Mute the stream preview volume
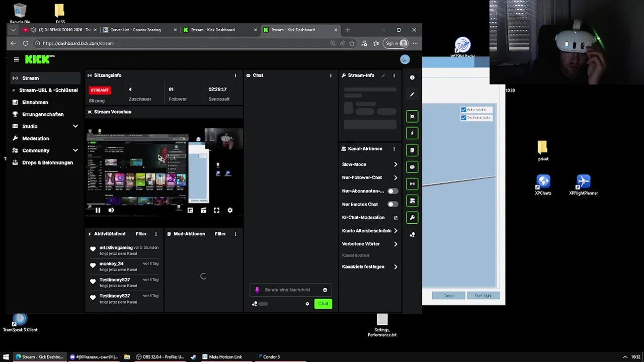 pos(111,210)
